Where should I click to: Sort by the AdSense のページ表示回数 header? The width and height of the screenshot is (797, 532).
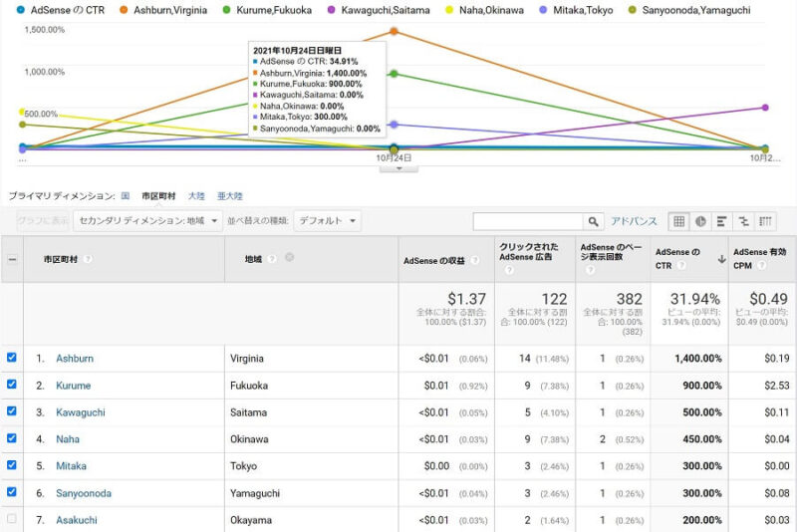click(611, 251)
